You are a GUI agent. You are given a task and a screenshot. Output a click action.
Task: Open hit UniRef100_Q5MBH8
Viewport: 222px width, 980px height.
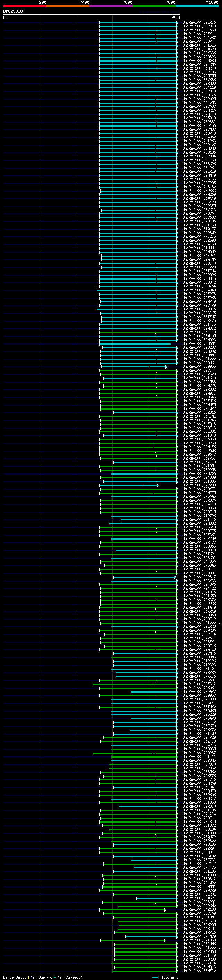[199, 149]
